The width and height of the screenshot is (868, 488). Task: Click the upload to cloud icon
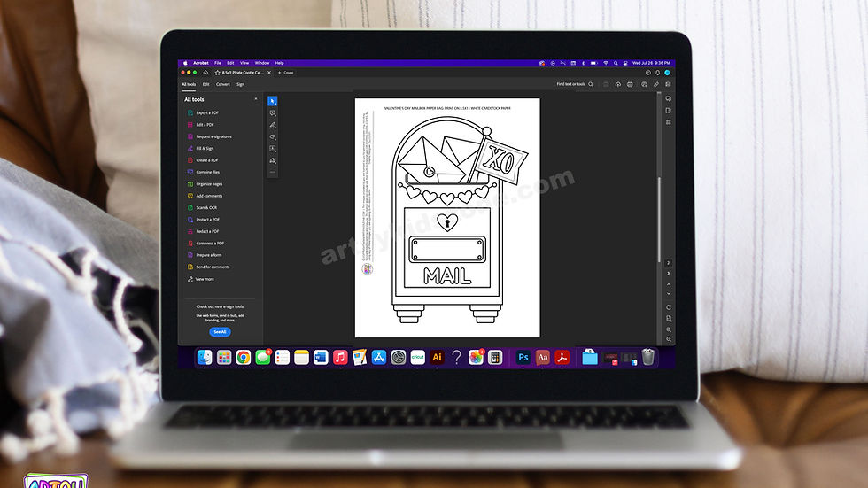coord(618,85)
